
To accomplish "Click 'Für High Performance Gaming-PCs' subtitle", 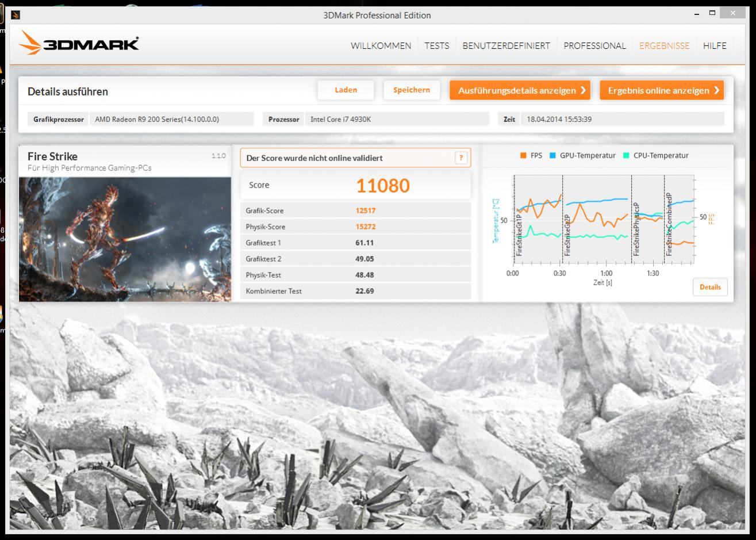I will (89, 168).
